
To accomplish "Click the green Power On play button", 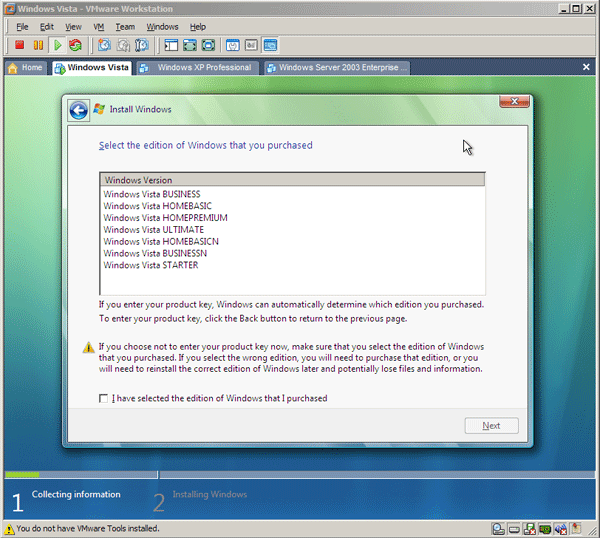I will [57, 45].
